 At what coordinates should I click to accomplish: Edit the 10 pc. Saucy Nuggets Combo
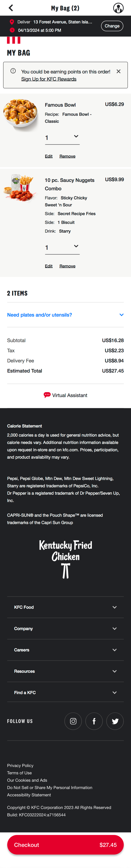[49, 266]
